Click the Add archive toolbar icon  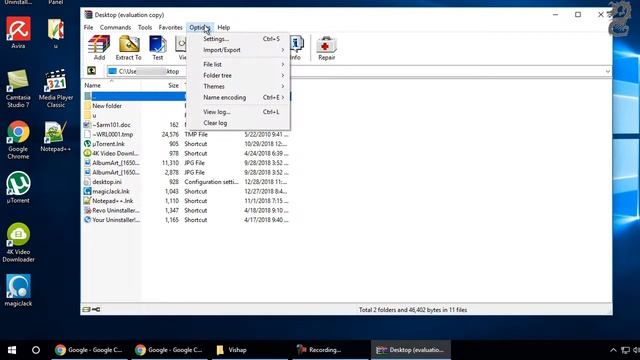pos(99,48)
